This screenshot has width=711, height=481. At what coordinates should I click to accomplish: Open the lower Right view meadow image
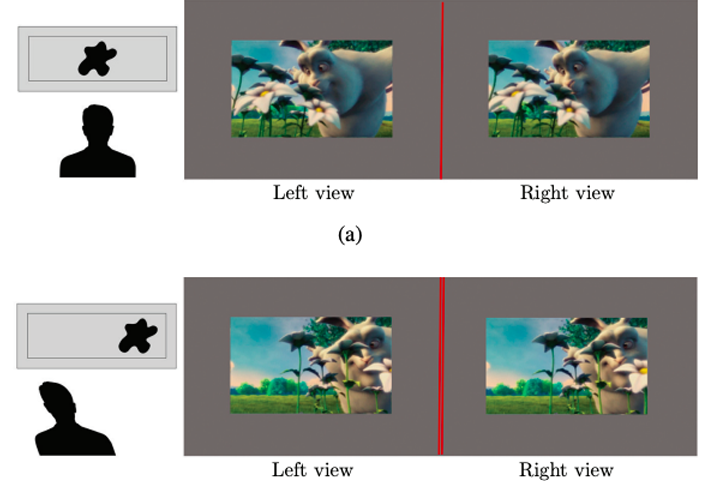[x=567, y=366]
